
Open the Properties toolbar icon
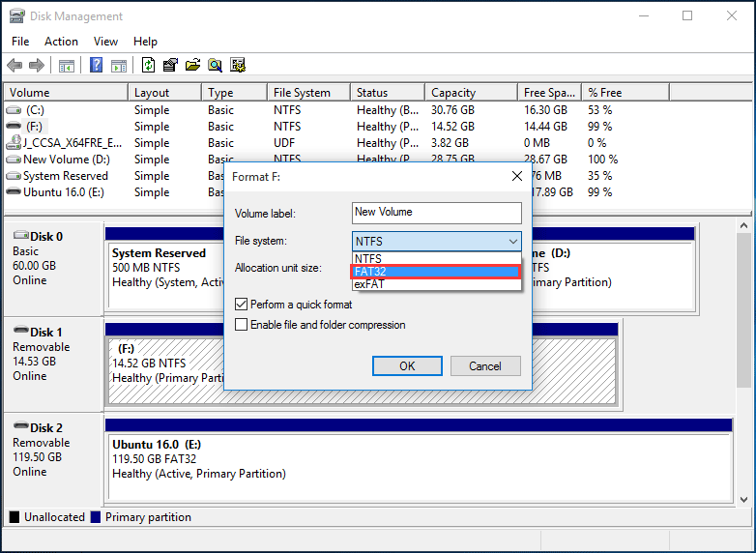pyautogui.click(x=170, y=65)
